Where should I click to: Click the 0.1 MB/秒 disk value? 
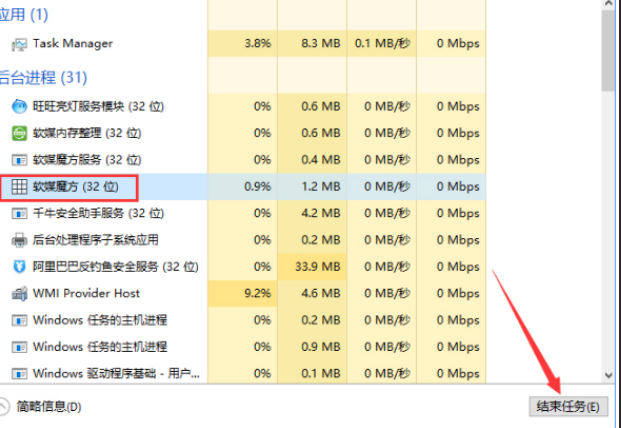(382, 44)
